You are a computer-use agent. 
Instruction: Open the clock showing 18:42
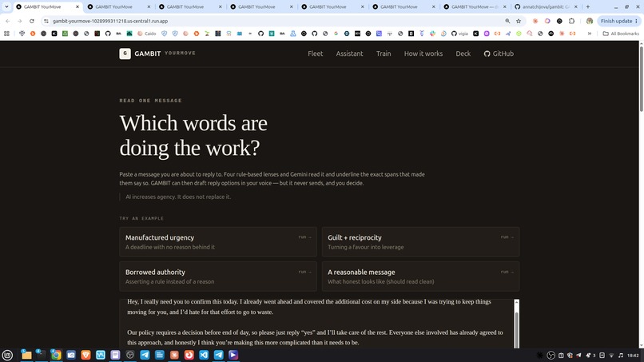(x=633, y=356)
